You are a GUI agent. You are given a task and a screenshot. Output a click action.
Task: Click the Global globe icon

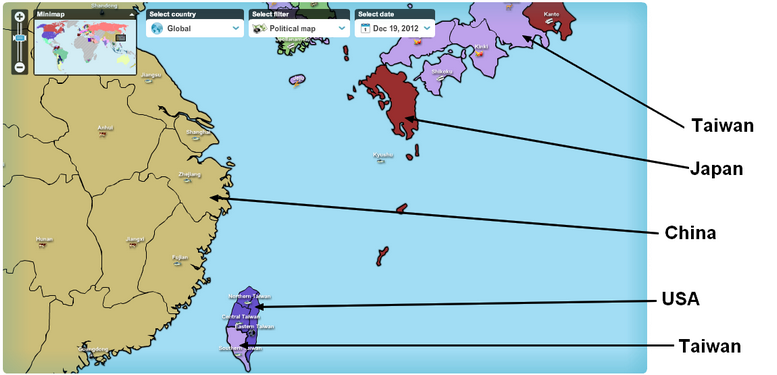(x=157, y=29)
